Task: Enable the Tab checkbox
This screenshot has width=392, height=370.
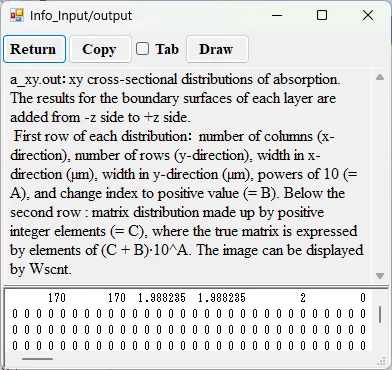Action: [x=142, y=49]
